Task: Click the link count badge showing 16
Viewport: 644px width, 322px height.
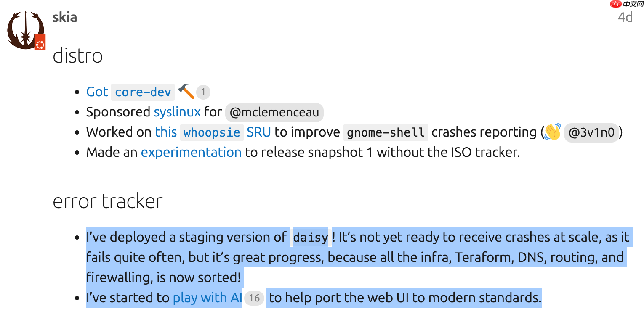Action: coord(254,298)
